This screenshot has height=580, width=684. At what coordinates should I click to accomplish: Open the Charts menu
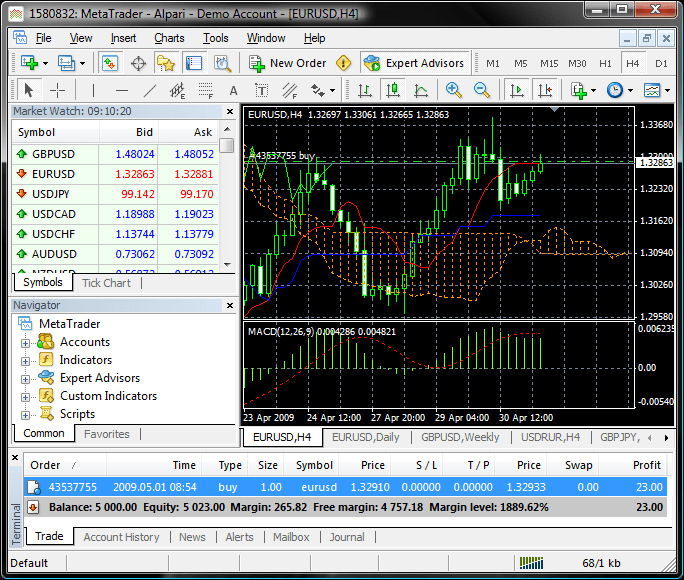[x=169, y=38]
